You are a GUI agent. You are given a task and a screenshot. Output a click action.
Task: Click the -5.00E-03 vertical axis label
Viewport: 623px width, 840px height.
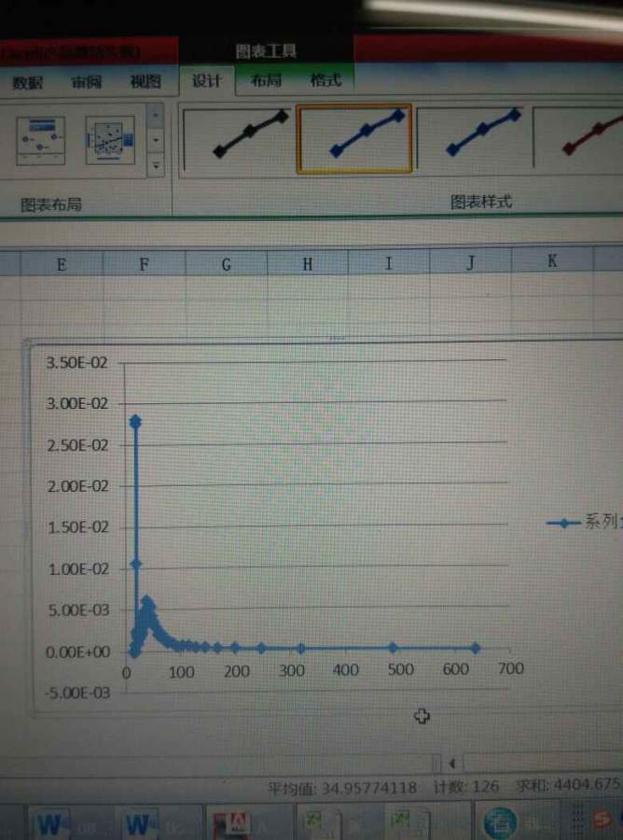pos(78,693)
